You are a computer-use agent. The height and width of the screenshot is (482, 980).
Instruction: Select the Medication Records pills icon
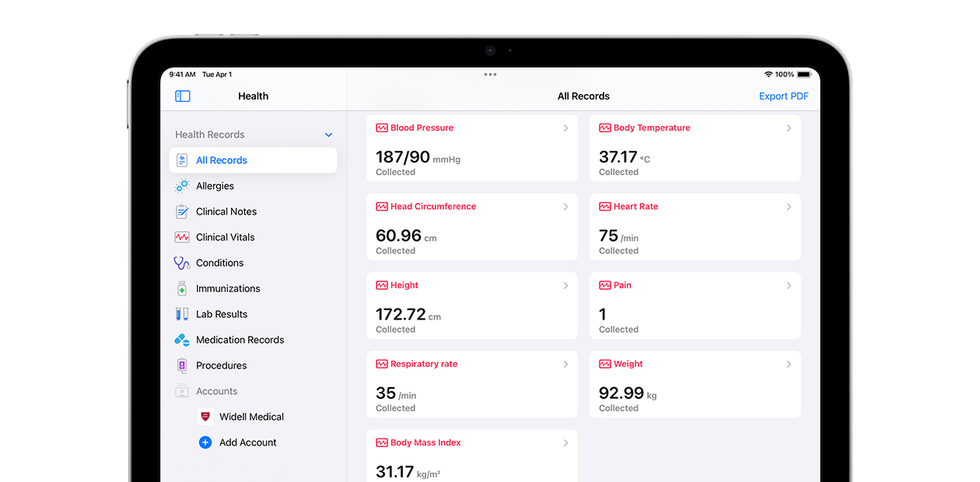(x=182, y=340)
